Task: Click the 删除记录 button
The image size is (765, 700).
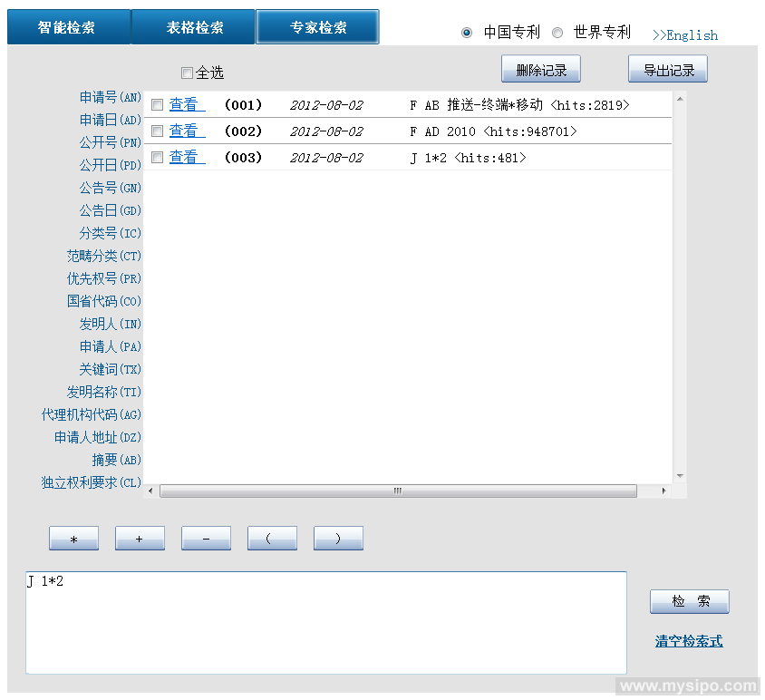Action: coord(541,70)
